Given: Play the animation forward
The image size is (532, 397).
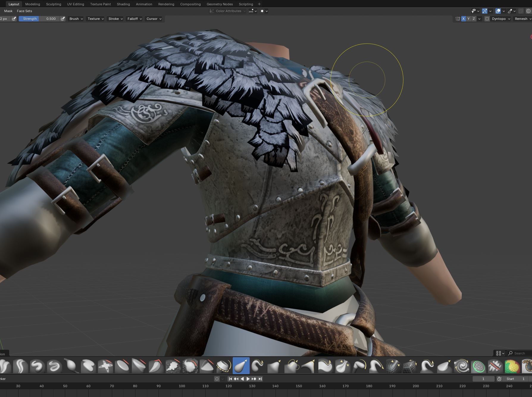Looking at the screenshot, I should [x=248, y=379].
